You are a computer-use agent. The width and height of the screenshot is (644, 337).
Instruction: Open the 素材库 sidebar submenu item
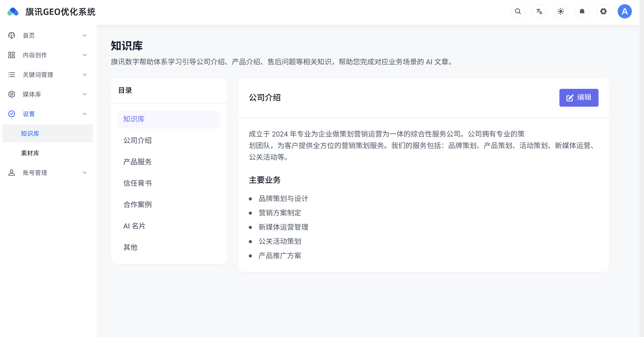click(30, 153)
